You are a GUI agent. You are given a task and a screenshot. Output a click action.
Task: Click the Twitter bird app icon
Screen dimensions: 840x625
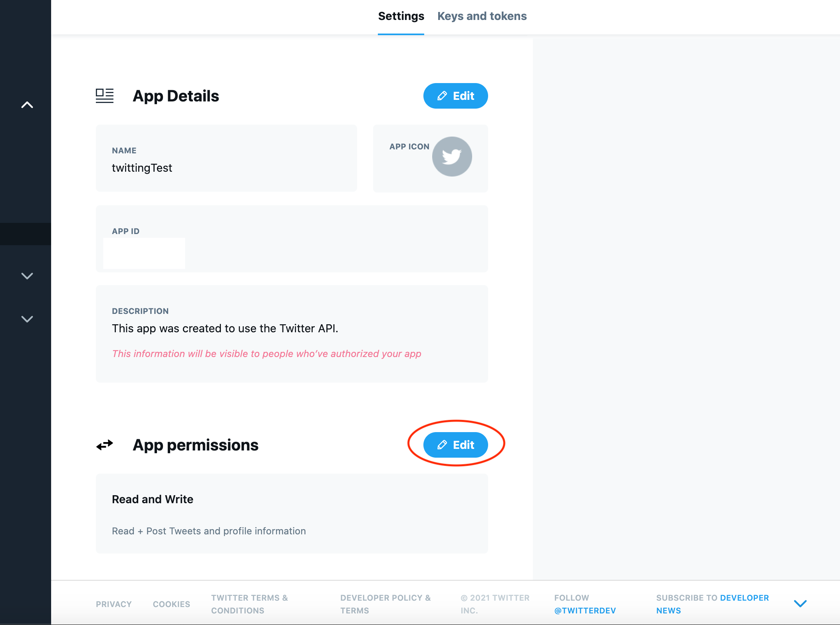coord(452,157)
